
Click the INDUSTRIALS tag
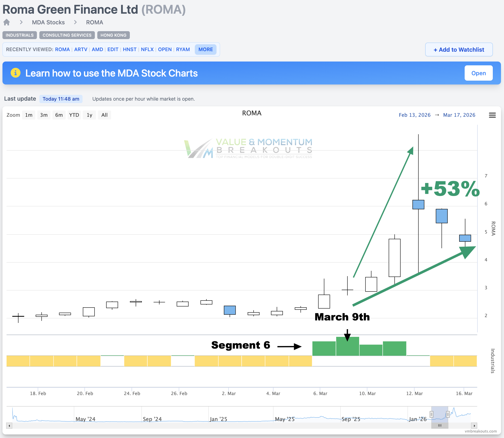[x=20, y=35]
